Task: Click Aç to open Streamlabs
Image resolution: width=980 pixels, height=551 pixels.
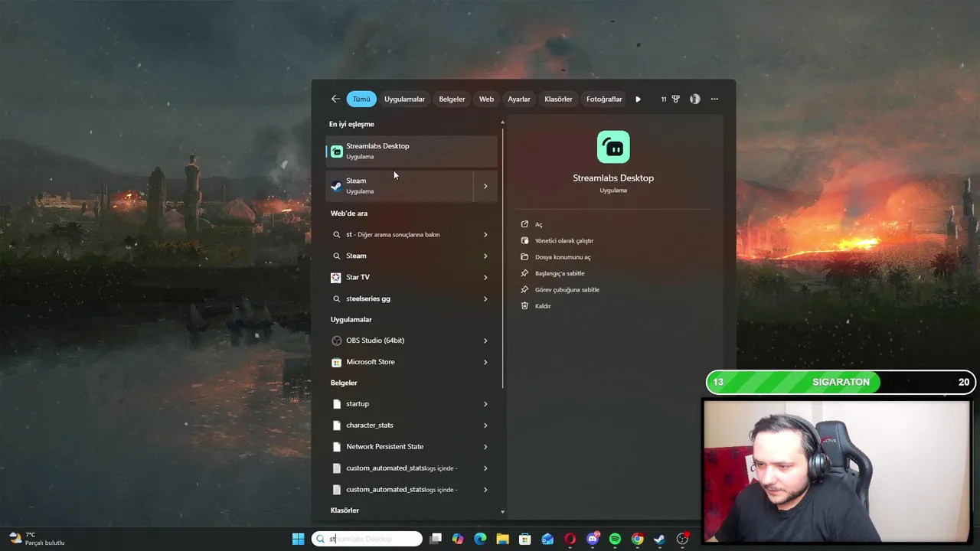Action: (539, 224)
